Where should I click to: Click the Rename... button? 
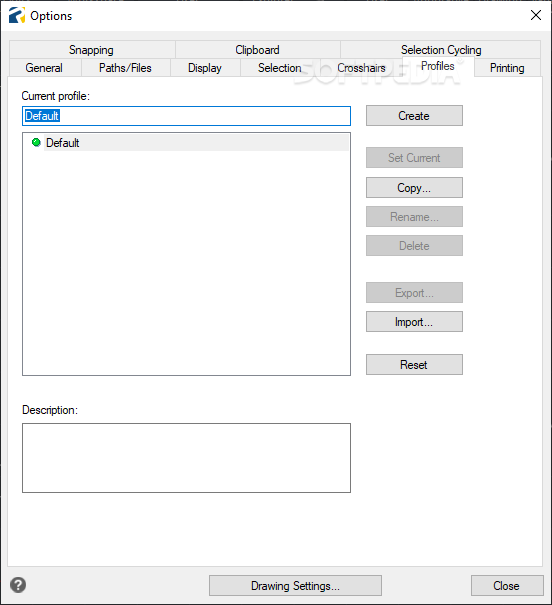[414, 216]
